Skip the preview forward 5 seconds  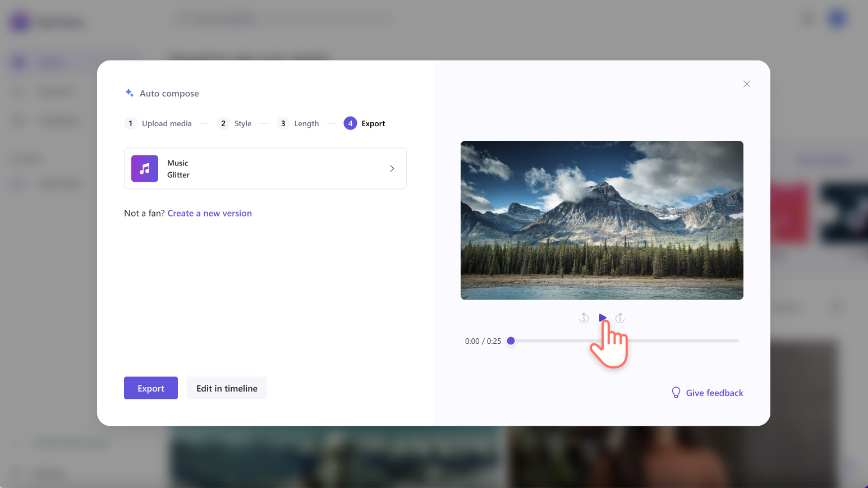pyautogui.click(x=620, y=317)
